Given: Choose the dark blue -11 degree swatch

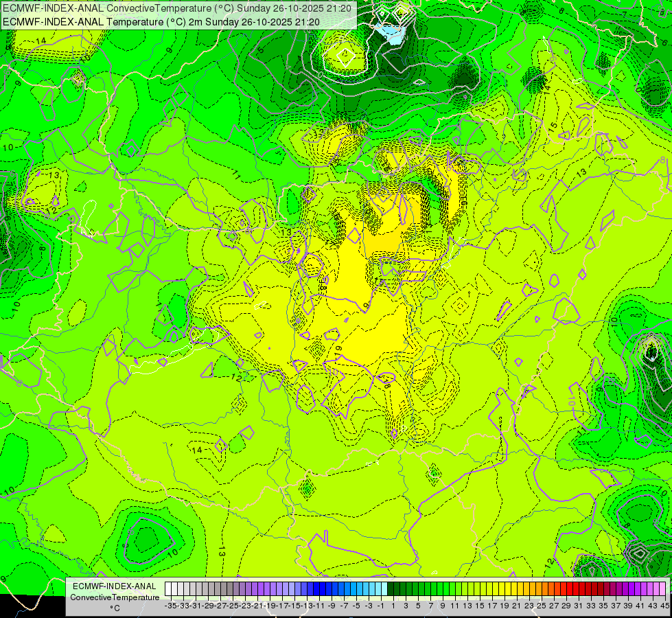Looking at the screenshot, I should pos(316,589).
